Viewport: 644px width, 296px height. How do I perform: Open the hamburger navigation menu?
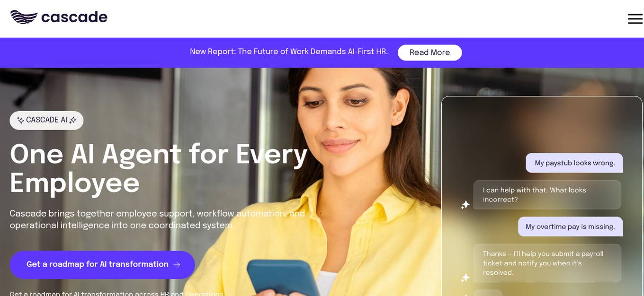point(635,19)
